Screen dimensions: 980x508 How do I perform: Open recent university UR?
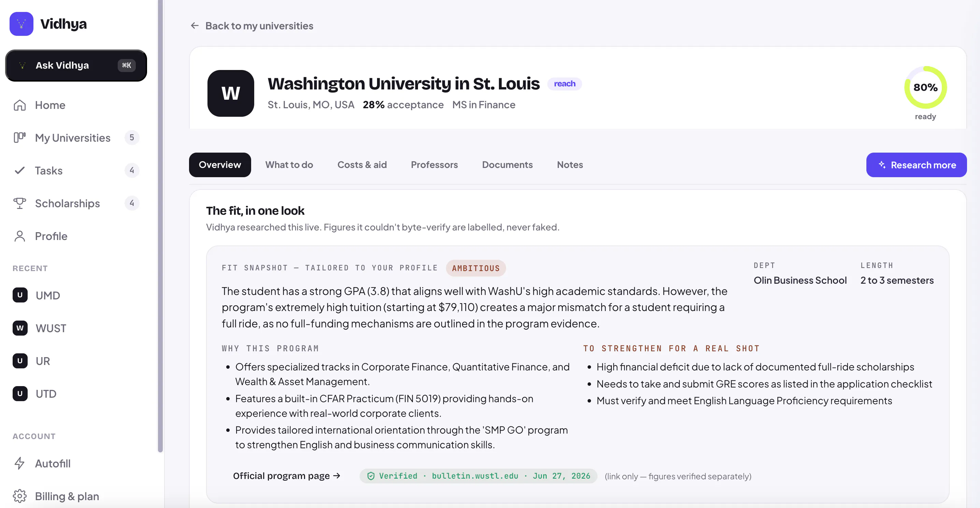coord(76,361)
